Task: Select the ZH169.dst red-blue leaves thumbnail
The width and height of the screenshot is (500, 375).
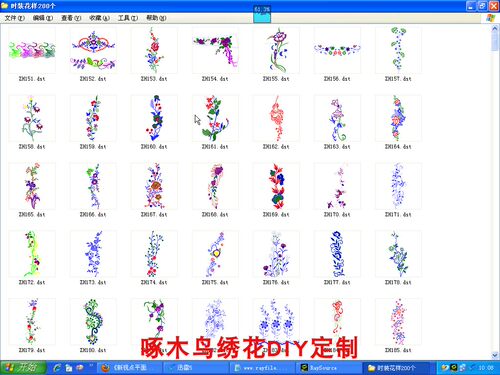Action: point(276,186)
